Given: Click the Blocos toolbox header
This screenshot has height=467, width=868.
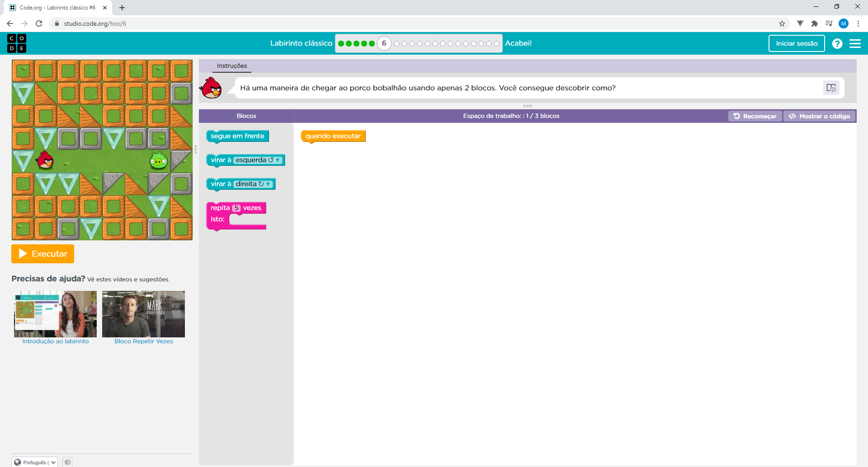Looking at the screenshot, I should (x=246, y=116).
